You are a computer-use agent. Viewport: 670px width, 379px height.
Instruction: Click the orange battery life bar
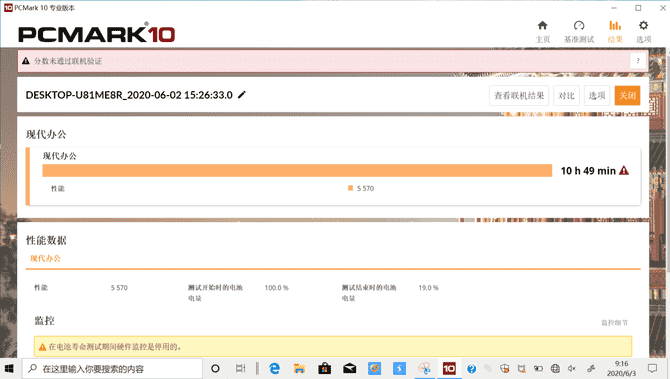click(x=297, y=170)
